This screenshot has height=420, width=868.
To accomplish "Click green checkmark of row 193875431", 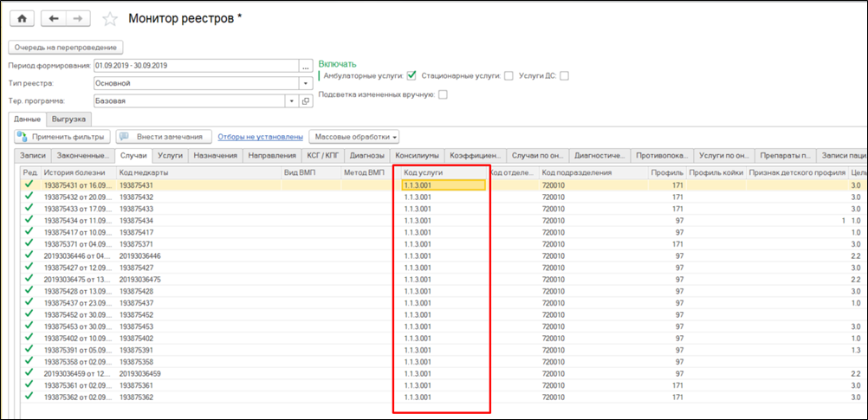I will (x=29, y=185).
